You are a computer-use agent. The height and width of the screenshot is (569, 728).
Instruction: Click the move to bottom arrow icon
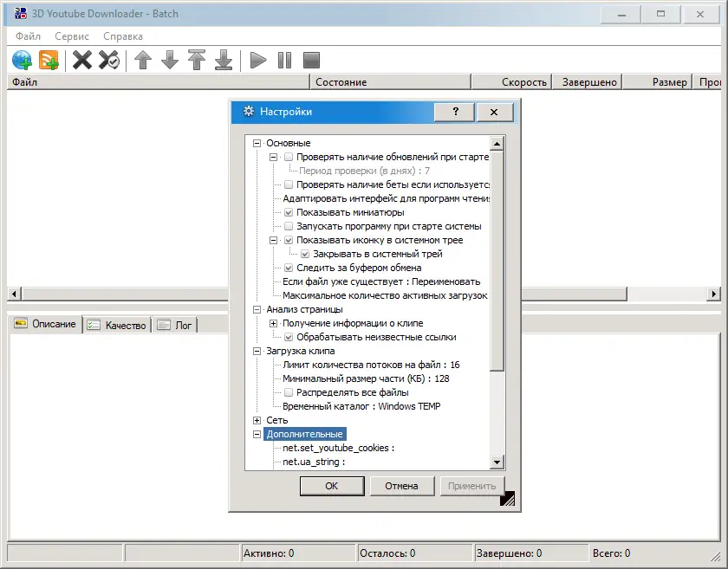(224, 61)
